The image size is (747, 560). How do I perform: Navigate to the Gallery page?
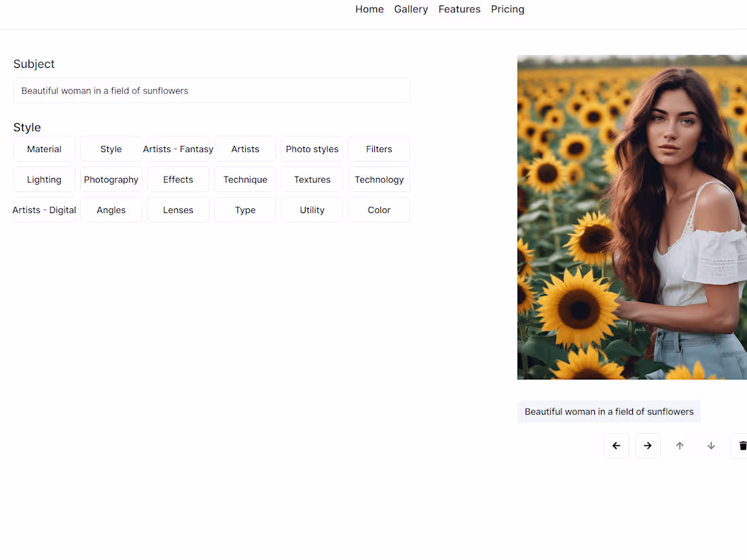click(x=411, y=9)
